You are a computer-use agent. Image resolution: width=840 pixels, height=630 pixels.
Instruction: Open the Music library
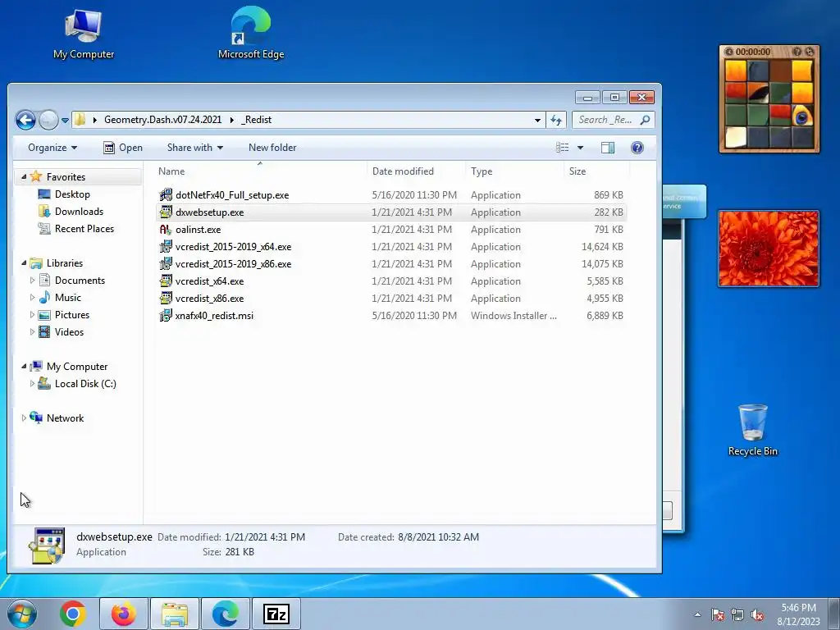pos(67,297)
